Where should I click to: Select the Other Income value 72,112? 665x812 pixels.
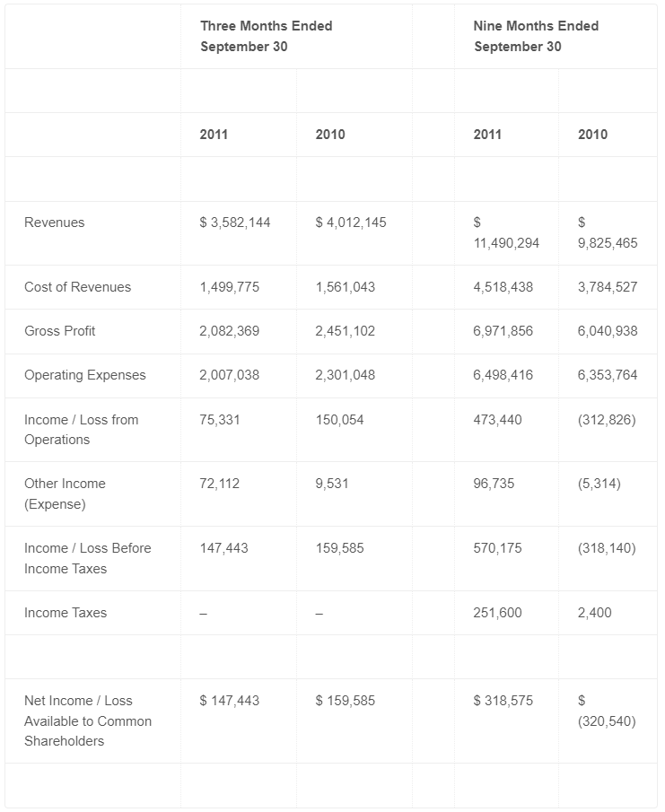[220, 485]
